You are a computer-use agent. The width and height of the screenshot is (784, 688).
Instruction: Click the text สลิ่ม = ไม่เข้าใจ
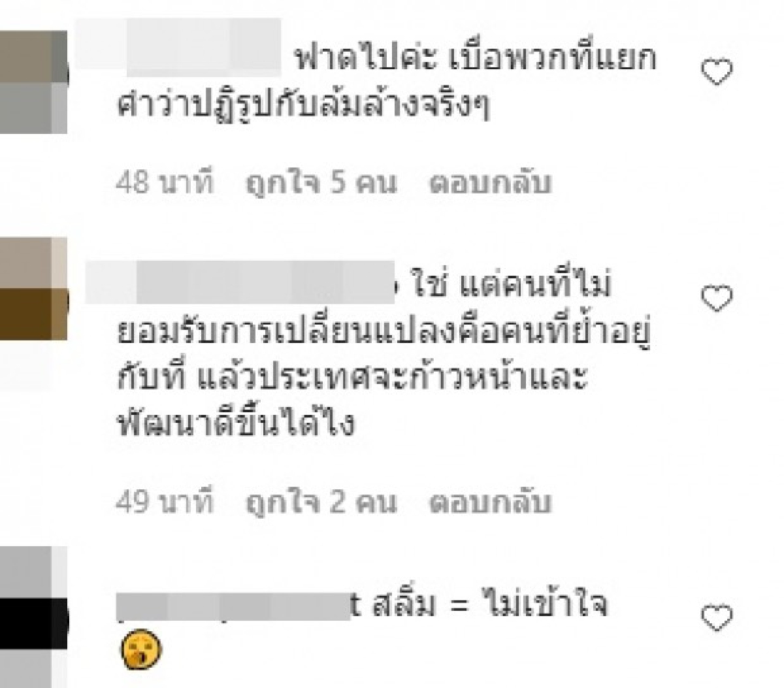[490, 606]
